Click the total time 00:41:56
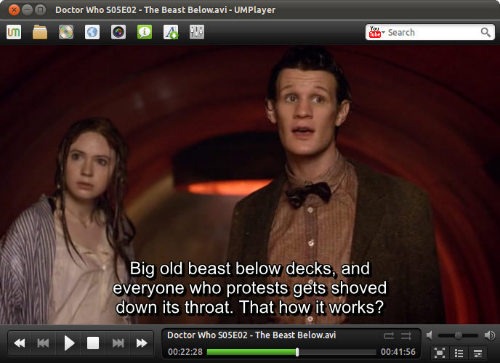 coord(398,352)
